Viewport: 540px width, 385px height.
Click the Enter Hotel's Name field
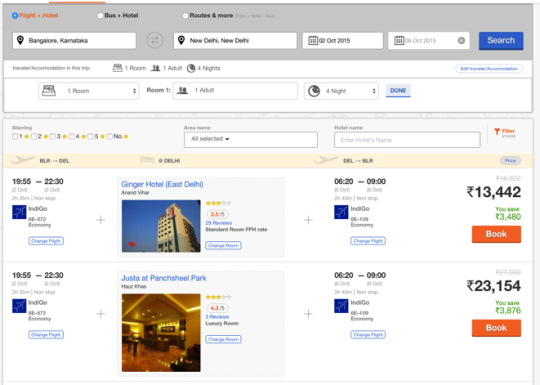pos(407,140)
